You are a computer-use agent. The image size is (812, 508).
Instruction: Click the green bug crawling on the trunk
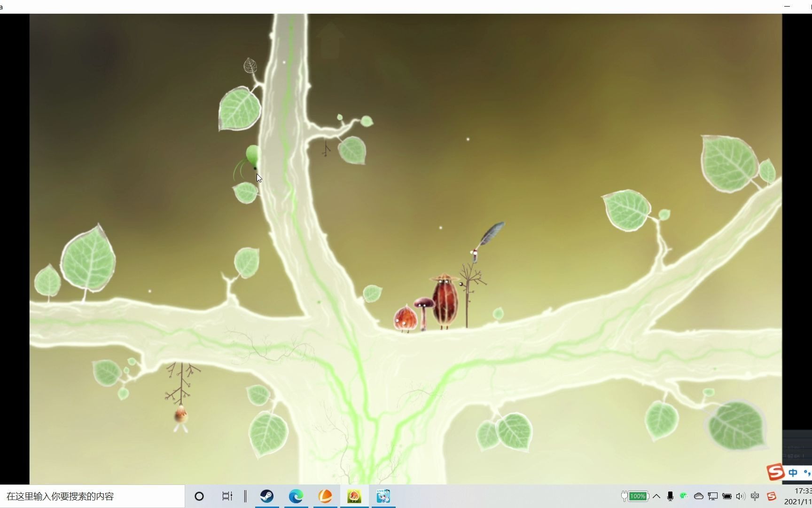(x=249, y=162)
